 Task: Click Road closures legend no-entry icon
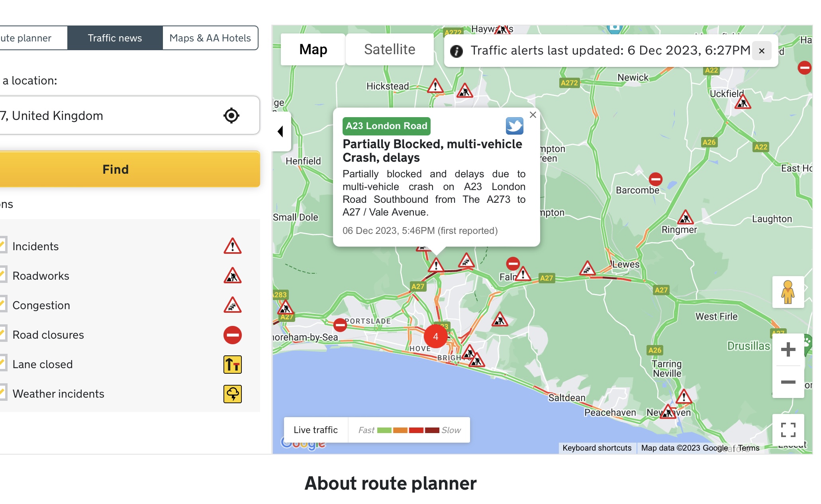[233, 335]
